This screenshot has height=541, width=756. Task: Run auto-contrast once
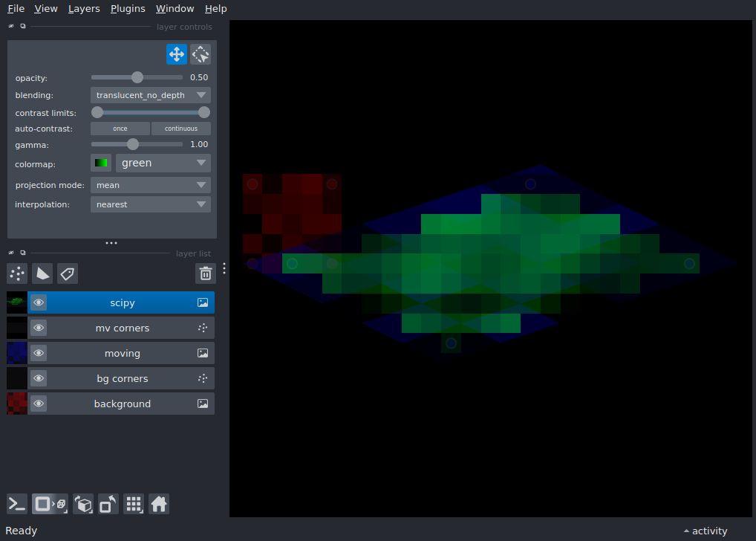coord(120,128)
